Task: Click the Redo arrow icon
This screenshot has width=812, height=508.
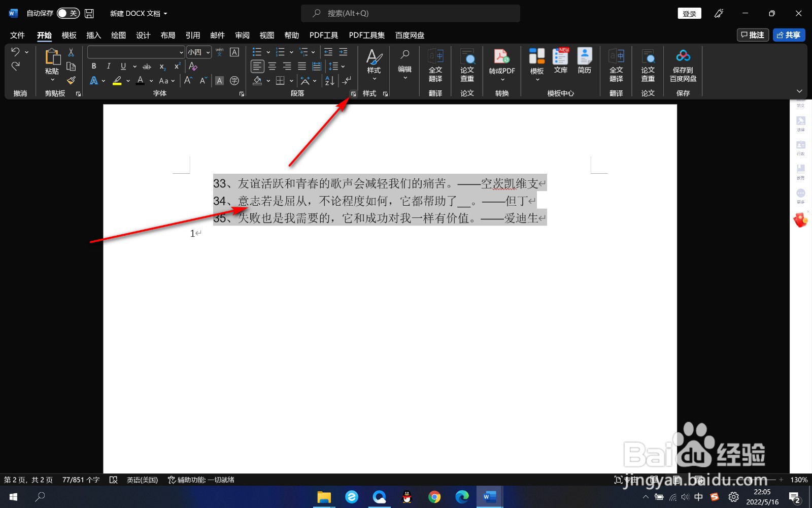Action: coord(15,66)
